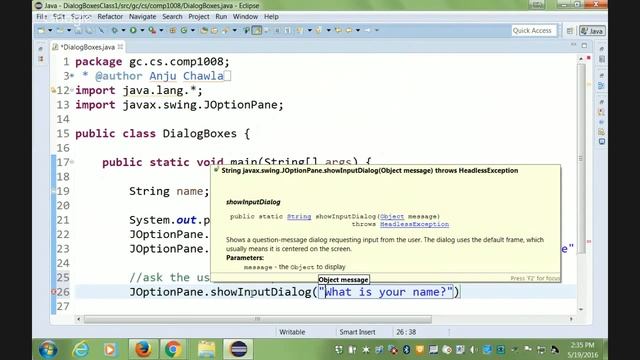
Task: Click the Next Annotation icon
Action: click(300, 30)
